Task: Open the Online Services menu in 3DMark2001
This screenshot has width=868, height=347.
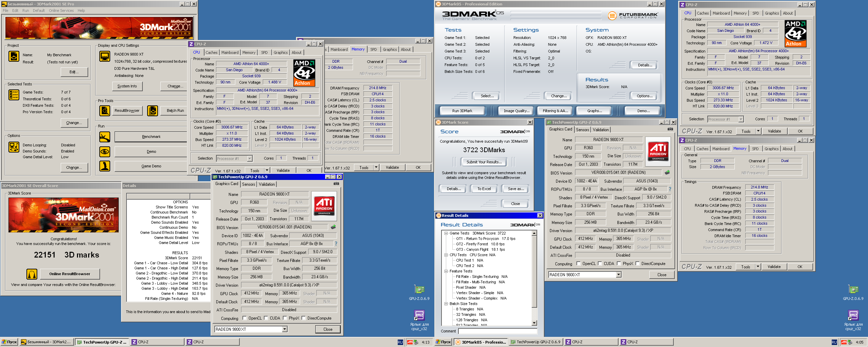Action: tap(61, 11)
